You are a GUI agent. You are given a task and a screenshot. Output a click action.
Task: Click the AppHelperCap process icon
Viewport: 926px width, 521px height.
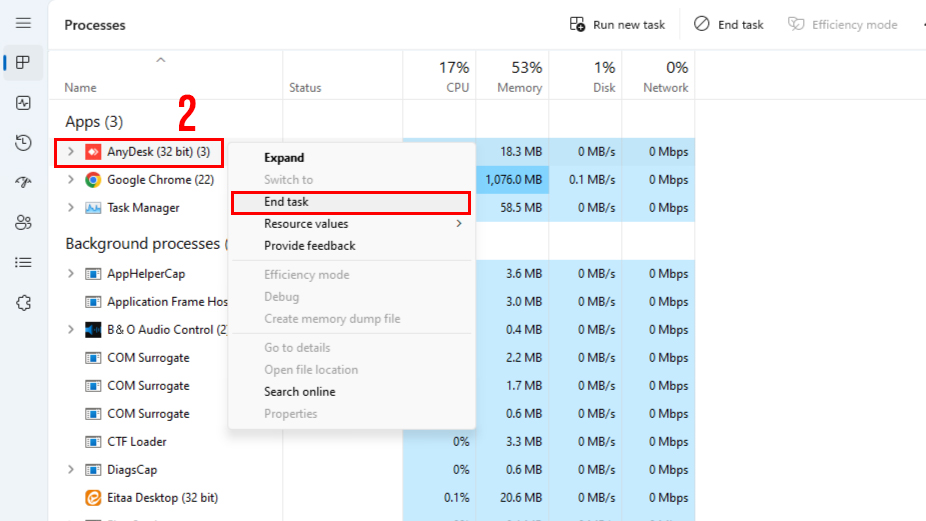tap(93, 274)
